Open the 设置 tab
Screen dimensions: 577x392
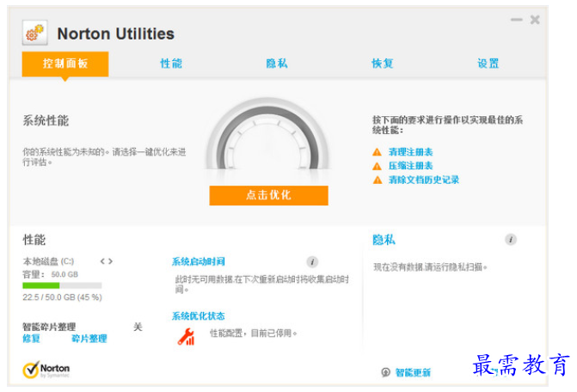click(488, 64)
